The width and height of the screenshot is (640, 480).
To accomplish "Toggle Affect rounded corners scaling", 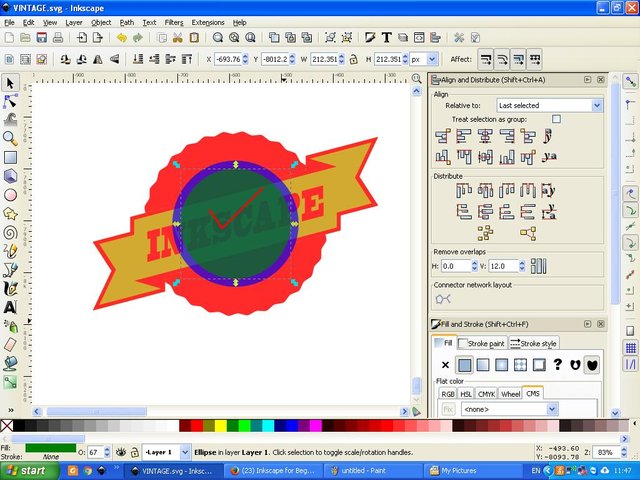I will [x=502, y=60].
